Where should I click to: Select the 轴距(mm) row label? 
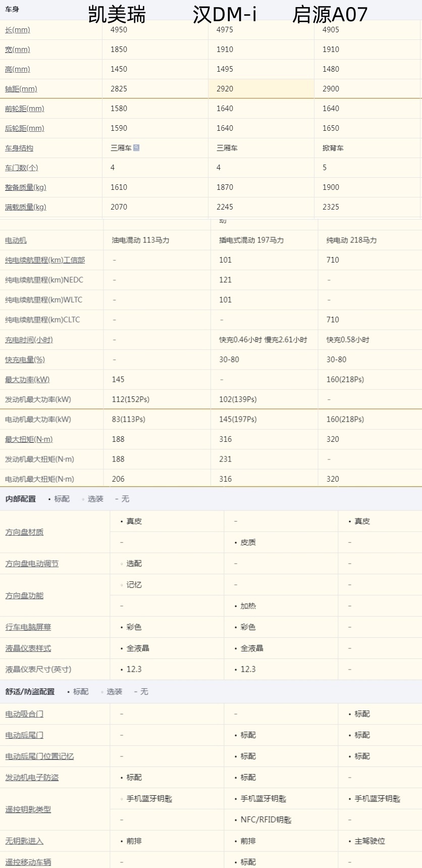[21, 89]
